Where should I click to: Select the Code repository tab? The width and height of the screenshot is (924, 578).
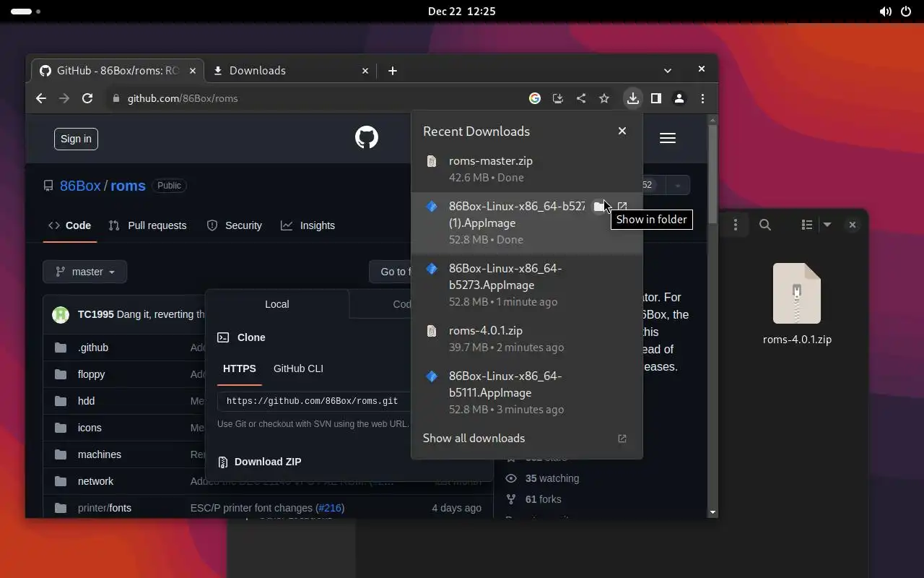69,225
